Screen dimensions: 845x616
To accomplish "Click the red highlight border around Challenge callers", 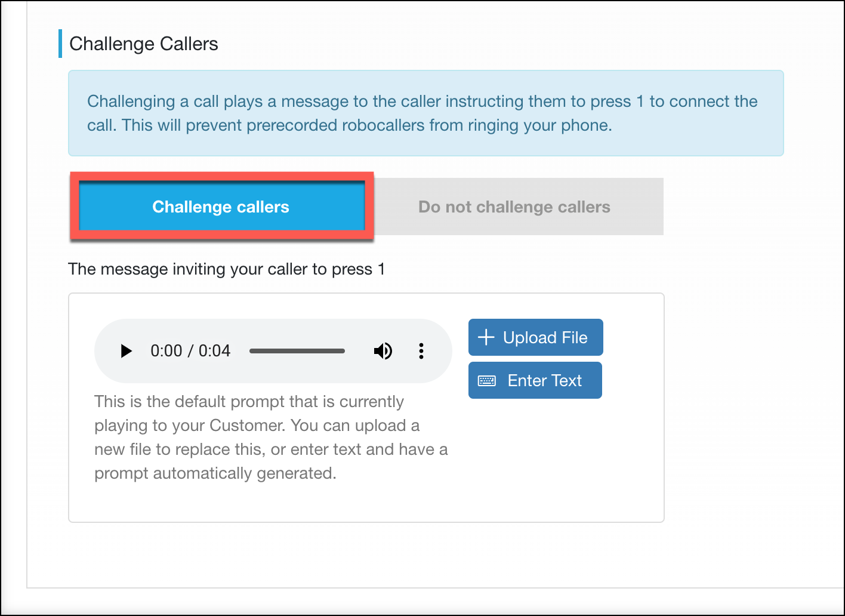I will 222,176.
